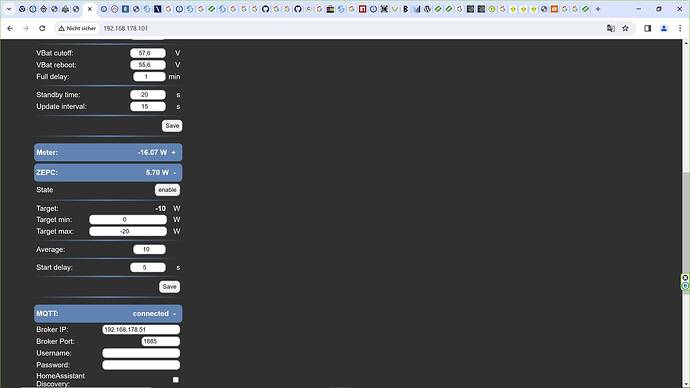690x388 pixels.
Task: Click the Standby time input
Action: 148,95
